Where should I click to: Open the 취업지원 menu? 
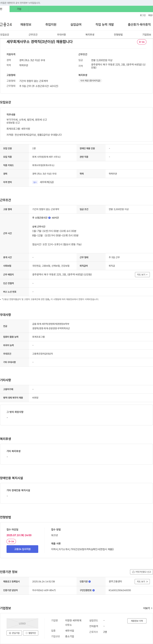click(51, 25)
